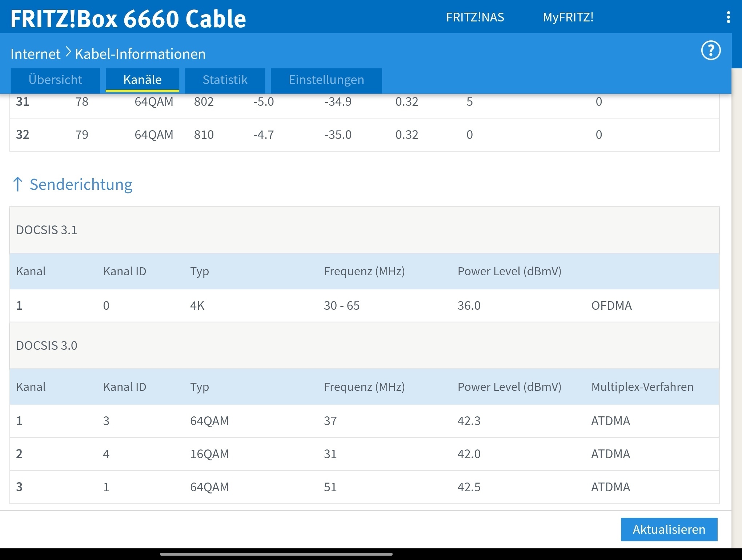Screen dimensions: 742x560
Task: Click frequency value 30 - 65
Action: pos(342,305)
